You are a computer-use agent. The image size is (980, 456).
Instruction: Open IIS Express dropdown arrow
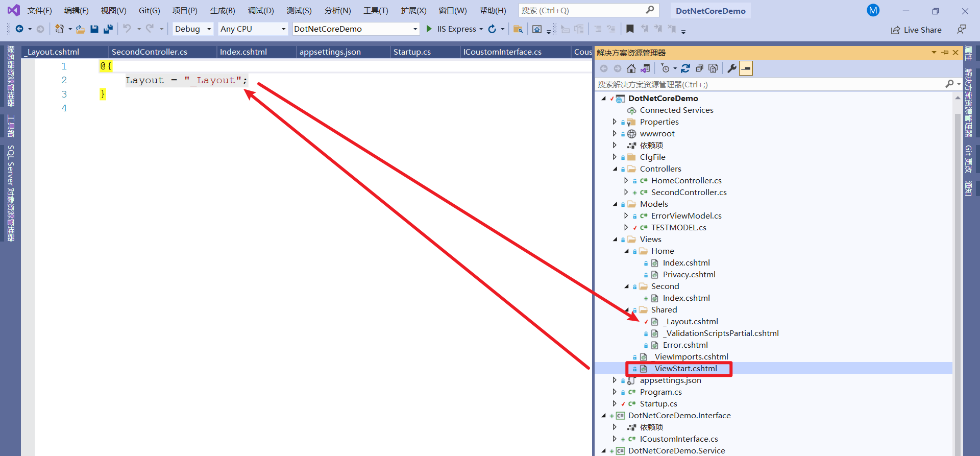point(481,29)
